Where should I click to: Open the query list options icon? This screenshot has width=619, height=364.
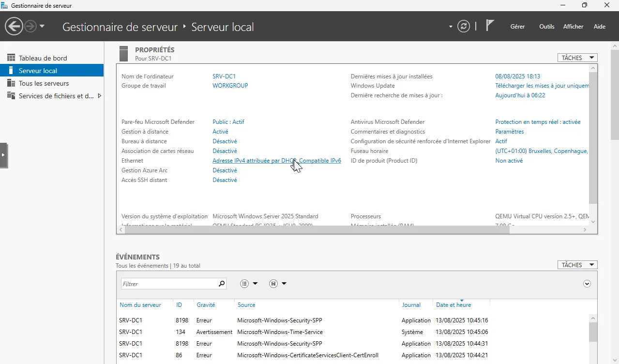(245, 284)
